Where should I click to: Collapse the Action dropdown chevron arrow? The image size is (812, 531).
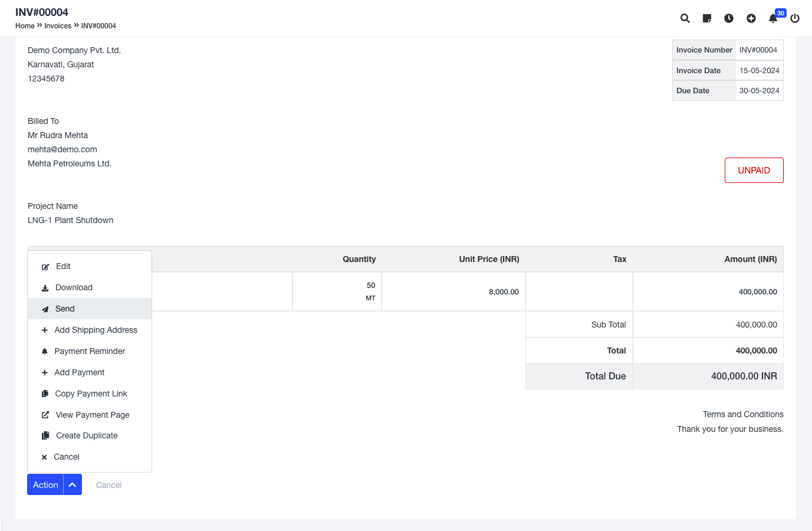(73, 485)
